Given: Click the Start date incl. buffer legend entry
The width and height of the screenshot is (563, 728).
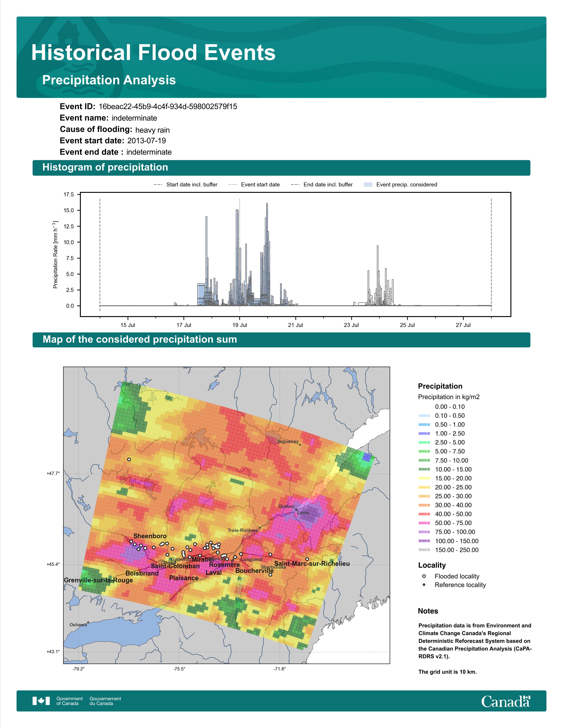Looking at the screenshot, I should tap(185, 185).
